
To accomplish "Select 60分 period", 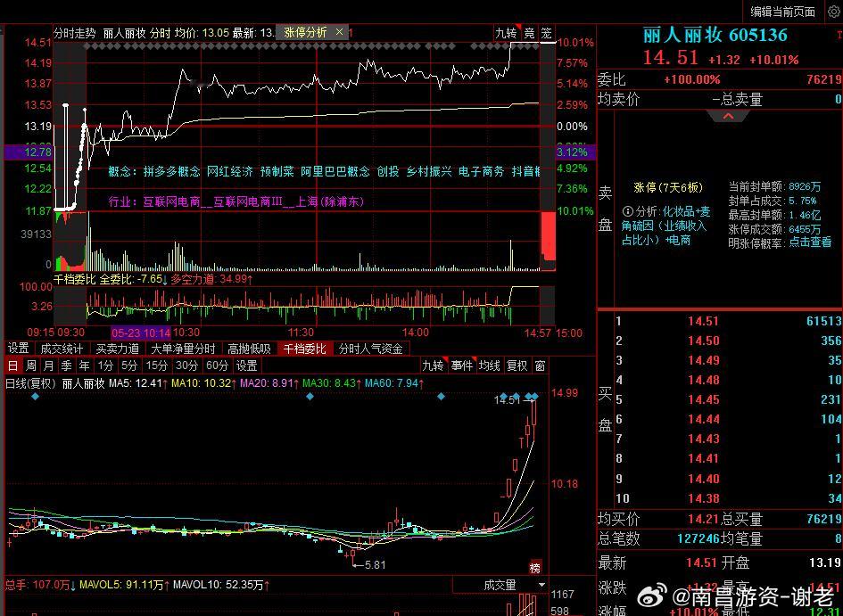I will [217, 365].
